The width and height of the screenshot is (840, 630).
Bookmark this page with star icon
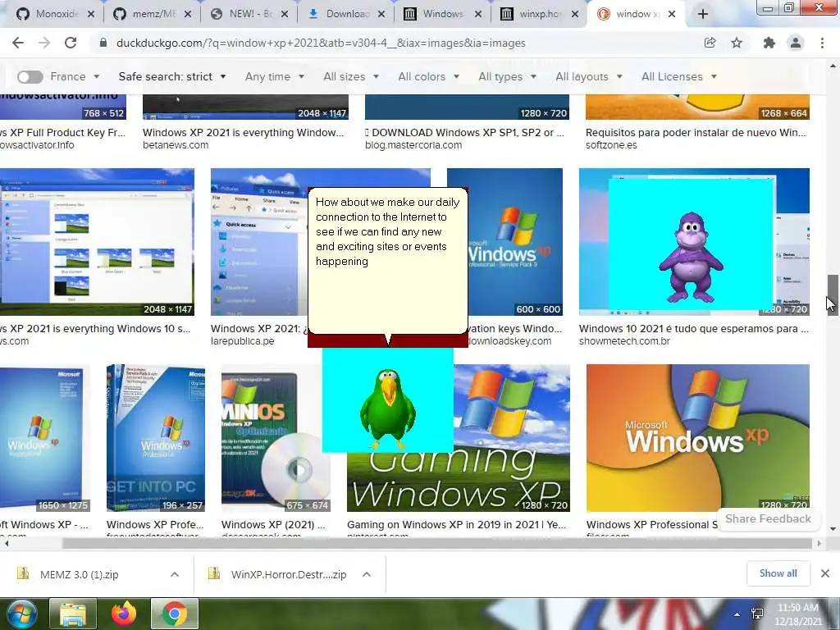(737, 43)
